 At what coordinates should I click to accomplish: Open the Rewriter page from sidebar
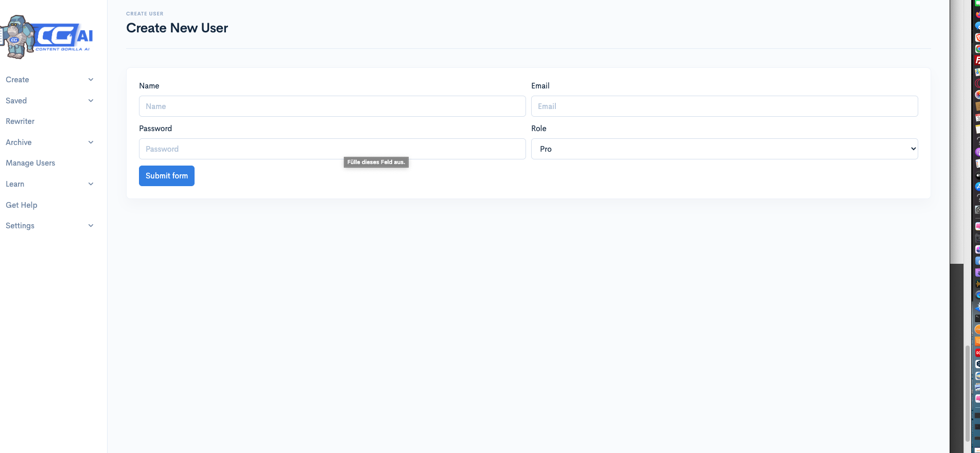point(20,121)
